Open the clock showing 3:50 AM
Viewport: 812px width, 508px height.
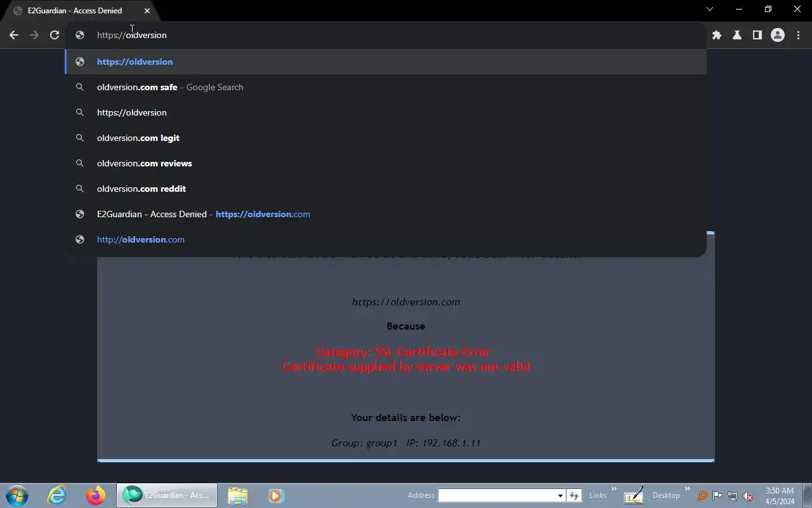tap(780, 495)
